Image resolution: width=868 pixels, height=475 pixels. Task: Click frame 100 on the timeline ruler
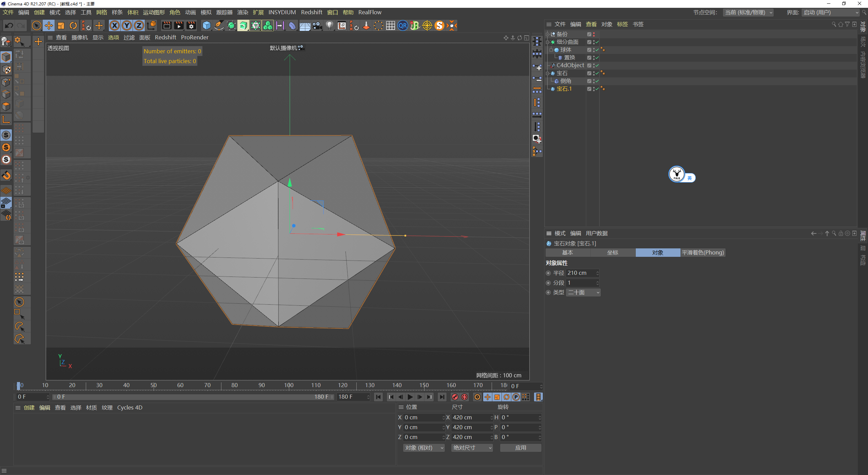[x=289, y=385]
